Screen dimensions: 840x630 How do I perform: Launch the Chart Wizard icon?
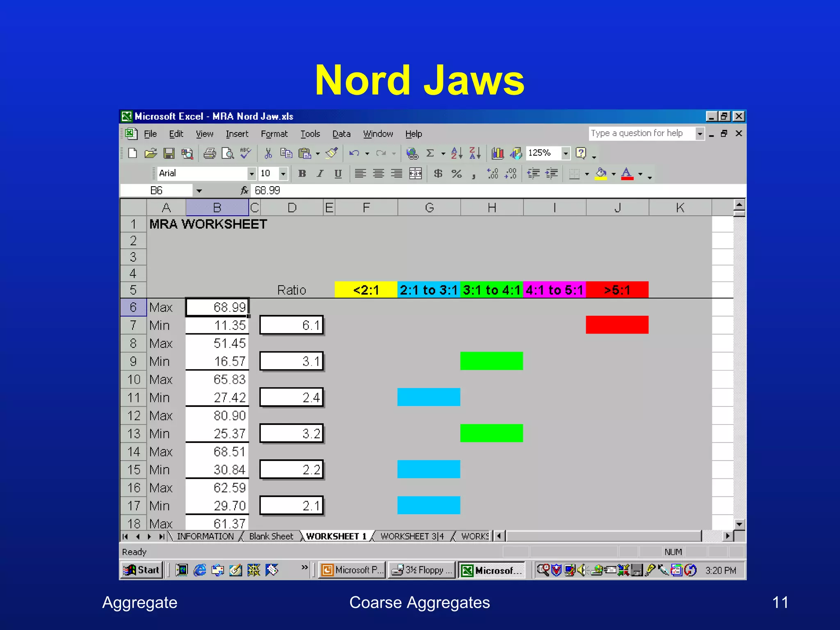498,153
